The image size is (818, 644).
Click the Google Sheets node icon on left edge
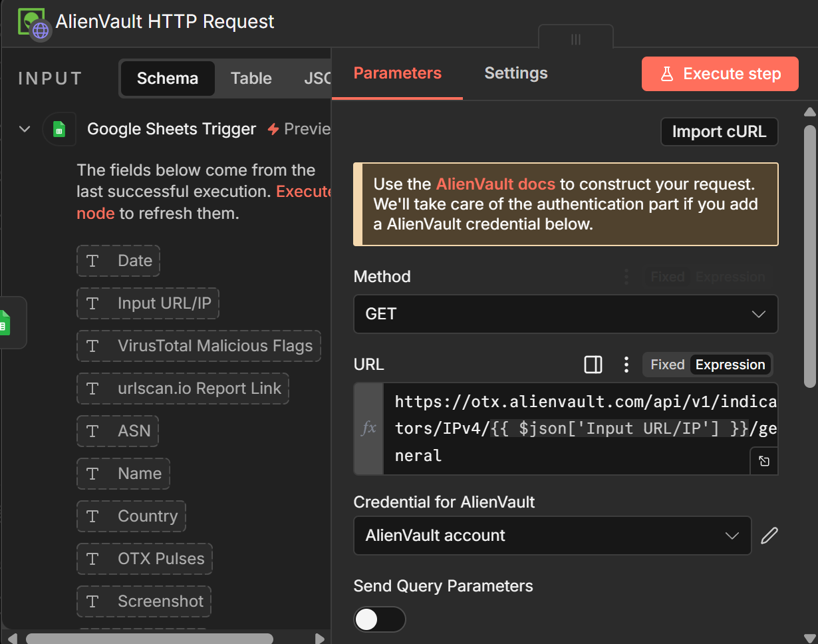[3, 323]
